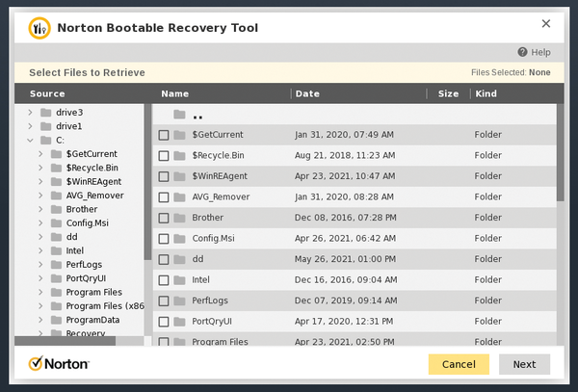This screenshot has height=392, width=578.
Task: Click the AVG_Remover folder icon in file list
Action: click(x=179, y=197)
